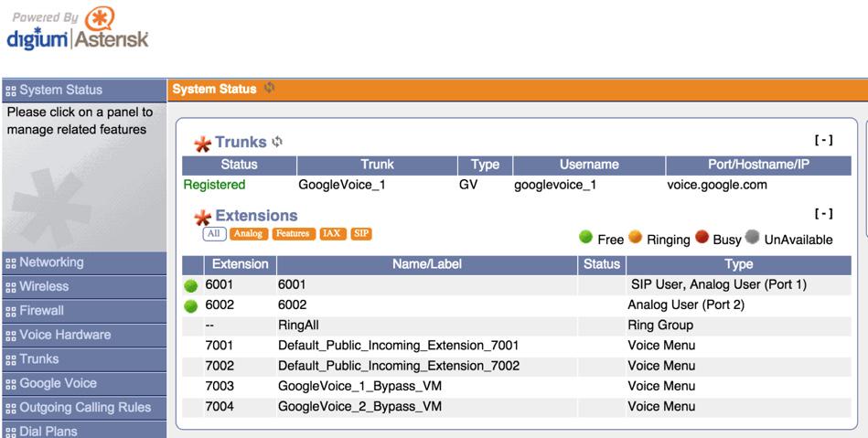Select the All extensions filter
This screenshot has width=868, height=438.
coord(214,234)
